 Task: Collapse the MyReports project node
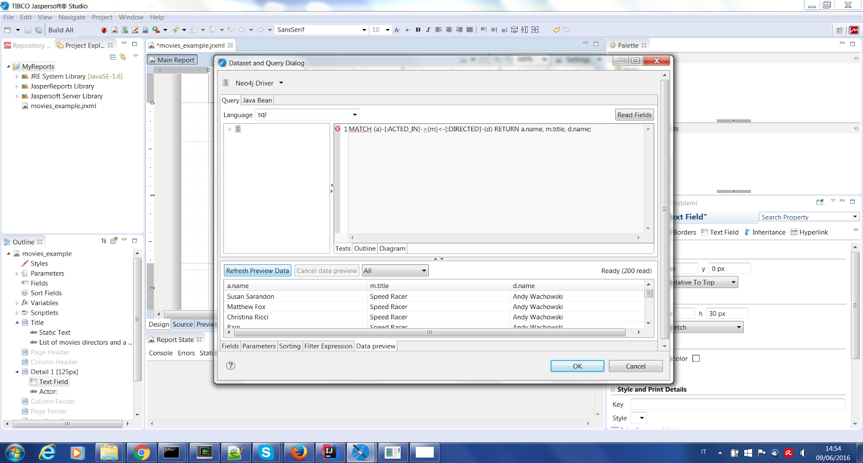click(9, 67)
